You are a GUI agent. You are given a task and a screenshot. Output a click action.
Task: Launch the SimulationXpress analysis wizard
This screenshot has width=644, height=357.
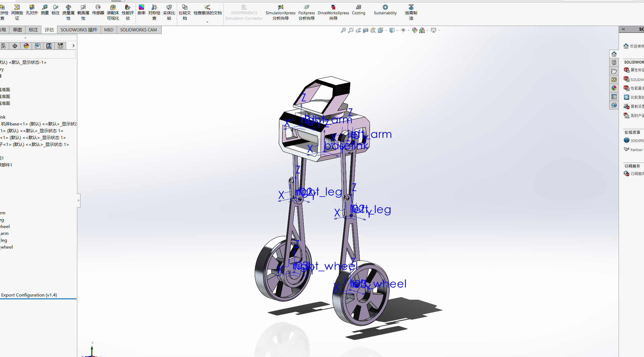[x=281, y=12]
